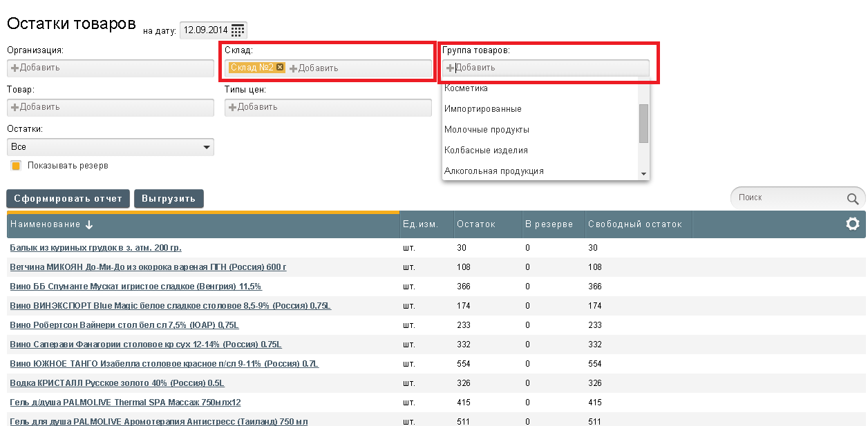Viewport: 868px width, 426px height.
Task: Sort by the Остаток column header
Action: pos(476,224)
